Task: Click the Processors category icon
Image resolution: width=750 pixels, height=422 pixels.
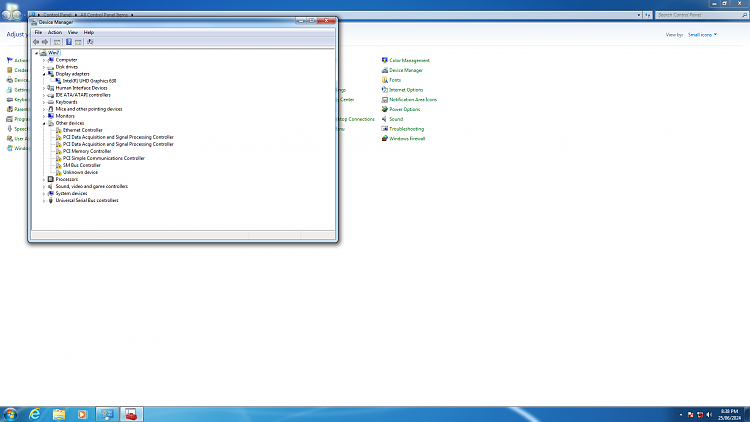Action: 51,179
